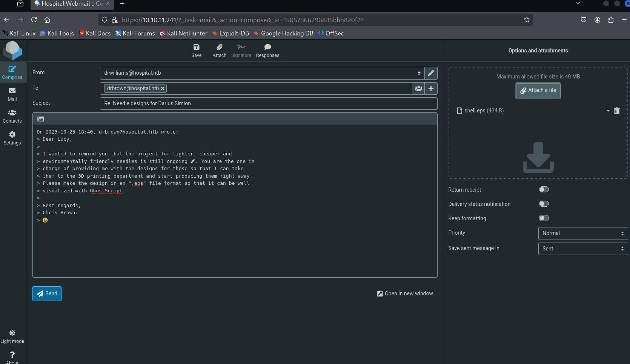Open the Responses toolbar icon
630x364 pixels.
point(267,51)
